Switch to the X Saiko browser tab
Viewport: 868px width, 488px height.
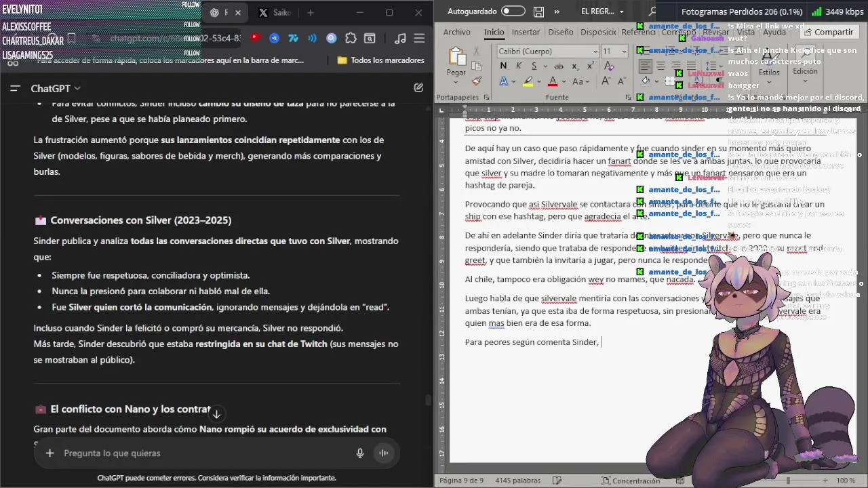pyautogui.click(x=275, y=12)
